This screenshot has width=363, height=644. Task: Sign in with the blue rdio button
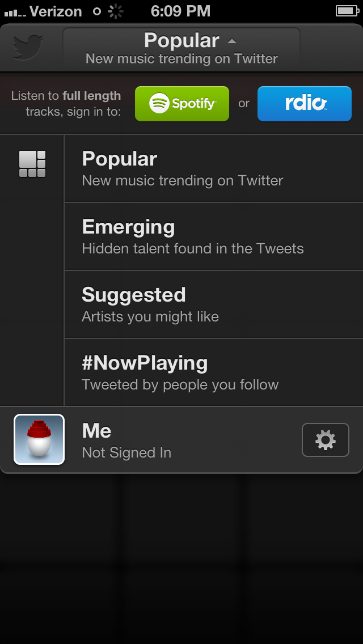pyautogui.click(x=305, y=104)
